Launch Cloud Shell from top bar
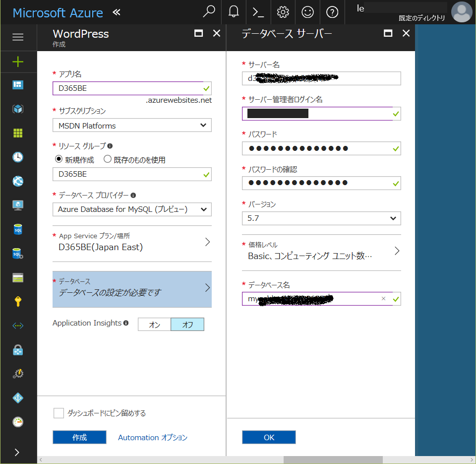This screenshot has height=464, width=476. coord(258,12)
